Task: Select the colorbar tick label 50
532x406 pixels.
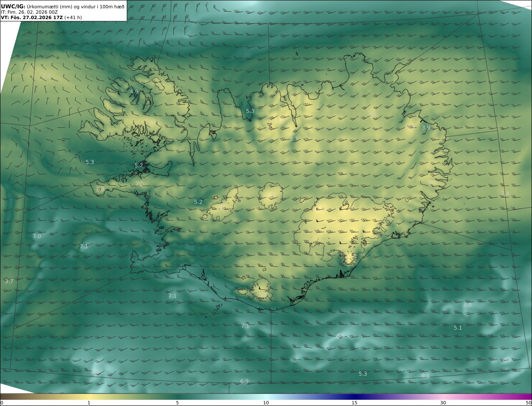Action: 529,403
